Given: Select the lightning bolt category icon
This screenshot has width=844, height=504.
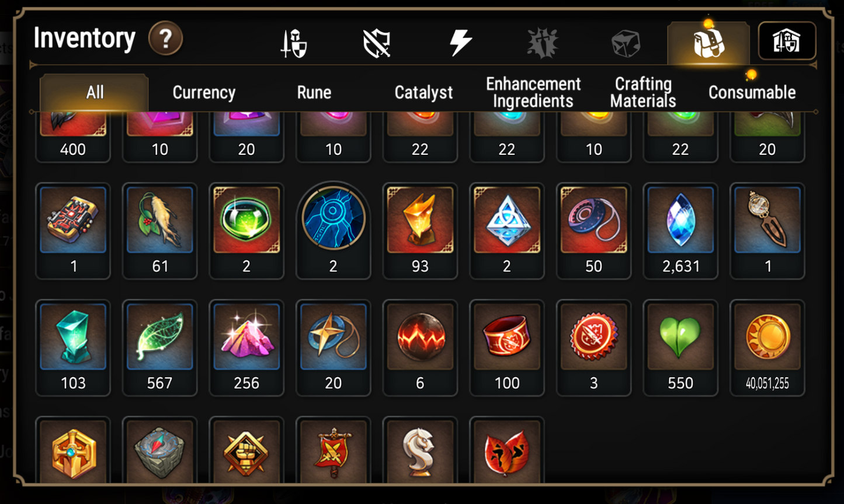Looking at the screenshot, I should [x=460, y=43].
